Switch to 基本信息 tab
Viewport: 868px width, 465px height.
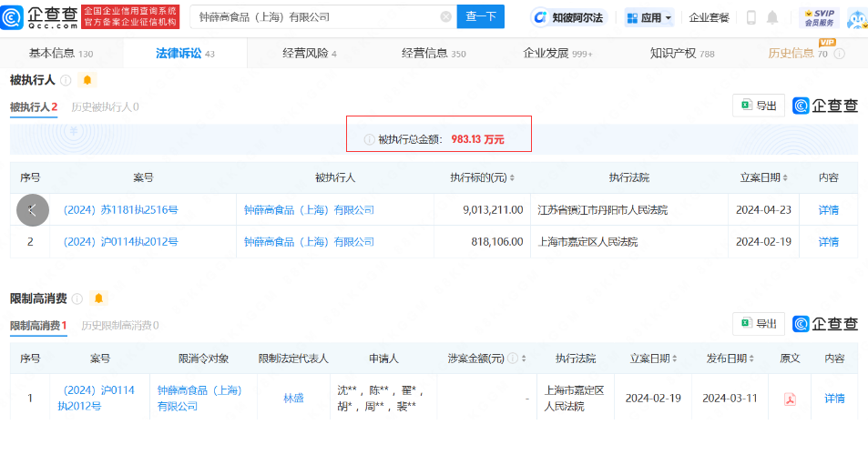pos(61,54)
